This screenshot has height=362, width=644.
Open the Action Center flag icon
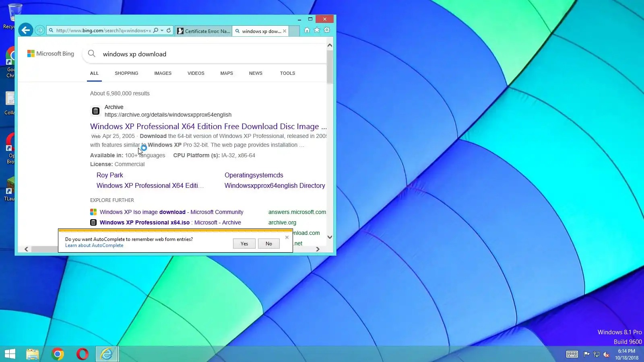click(586, 354)
